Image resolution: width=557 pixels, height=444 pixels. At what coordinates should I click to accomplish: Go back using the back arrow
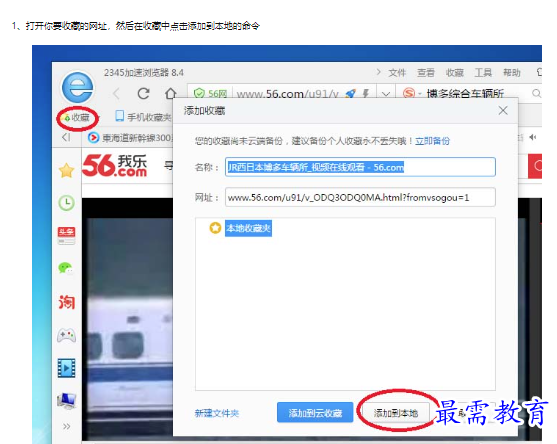pyautogui.click(x=116, y=94)
